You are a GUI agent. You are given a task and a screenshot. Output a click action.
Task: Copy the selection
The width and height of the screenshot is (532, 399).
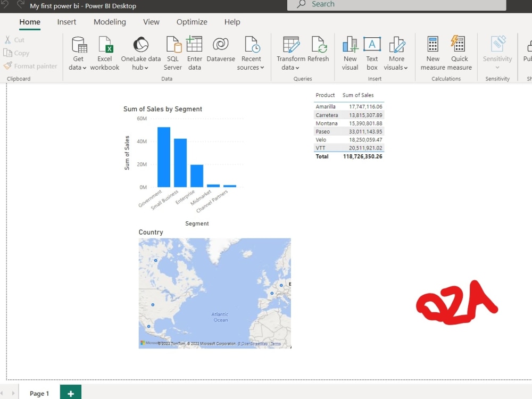[x=16, y=53]
